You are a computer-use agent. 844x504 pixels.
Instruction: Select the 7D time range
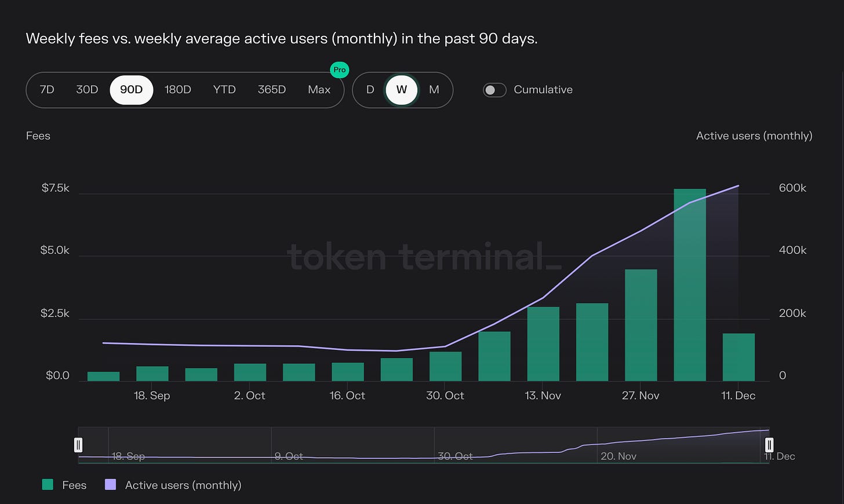click(x=47, y=90)
